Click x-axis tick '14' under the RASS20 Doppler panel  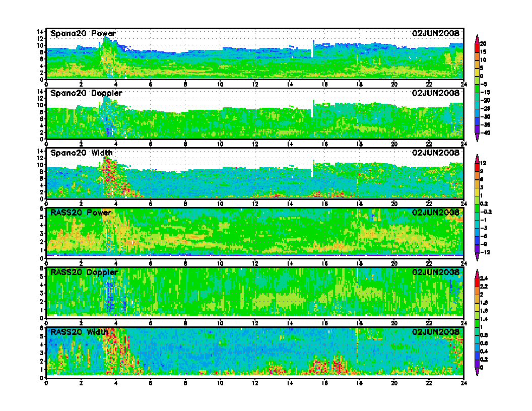click(x=290, y=323)
